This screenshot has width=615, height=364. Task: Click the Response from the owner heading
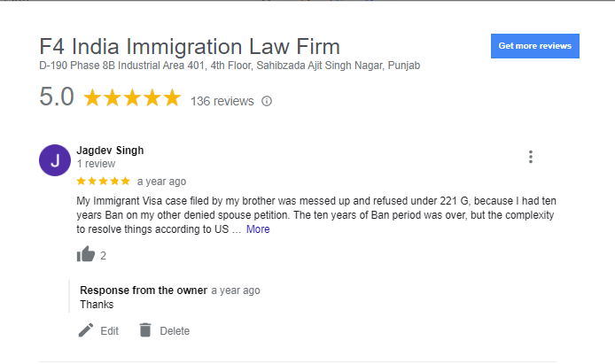coord(144,290)
